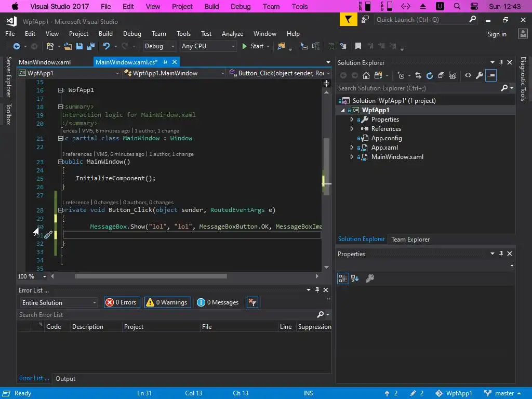The width and height of the screenshot is (532, 399).
Task: Toggle Preview Selected Items in Solution Explorer
Action: tap(491, 75)
